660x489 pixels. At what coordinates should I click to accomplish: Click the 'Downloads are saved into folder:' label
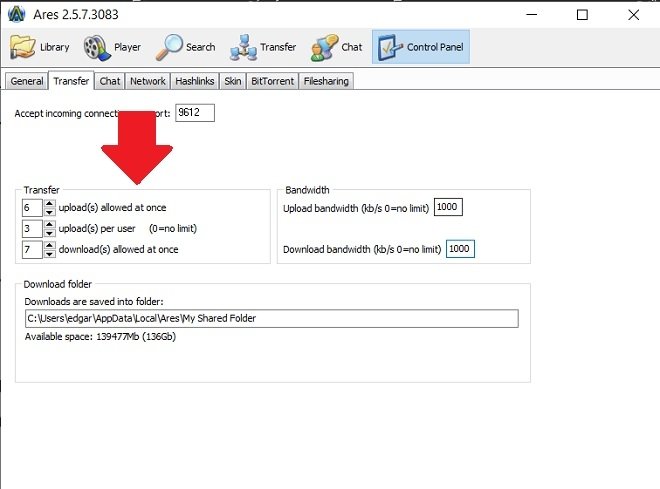pos(94,301)
